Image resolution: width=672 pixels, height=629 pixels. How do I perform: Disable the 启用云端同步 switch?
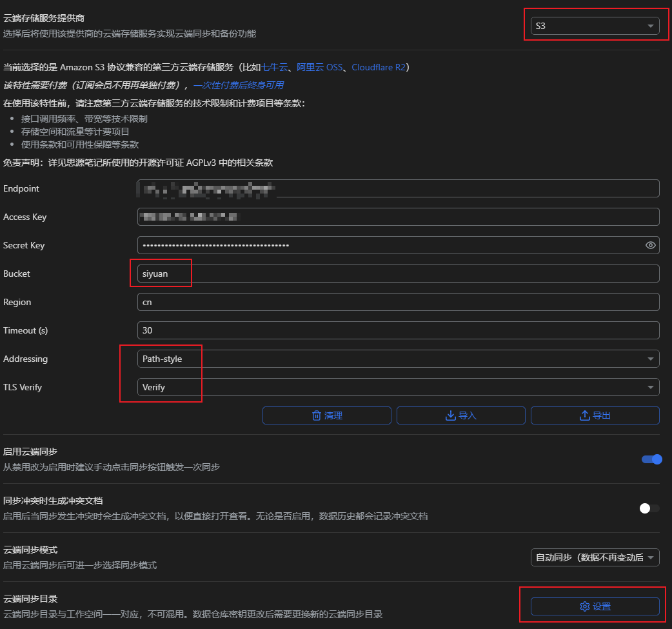651,459
